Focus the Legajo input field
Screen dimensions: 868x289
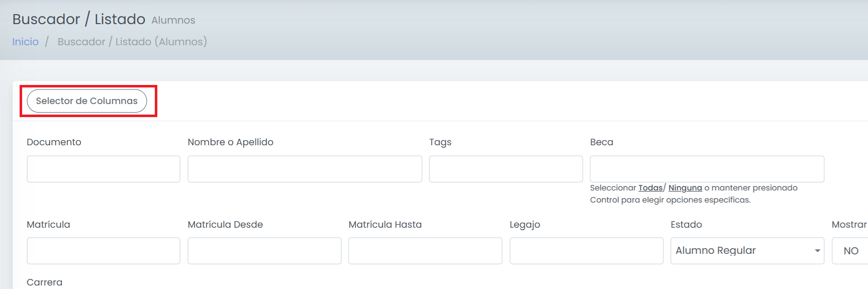[x=587, y=251]
